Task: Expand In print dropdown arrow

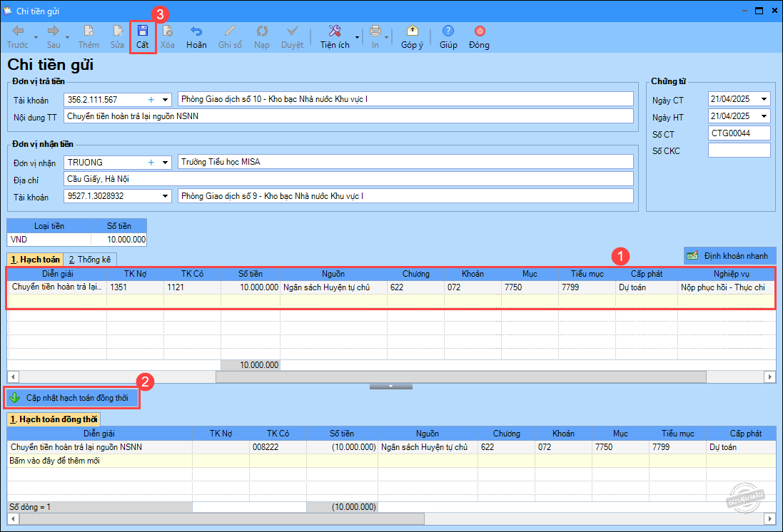Action: pos(387,37)
